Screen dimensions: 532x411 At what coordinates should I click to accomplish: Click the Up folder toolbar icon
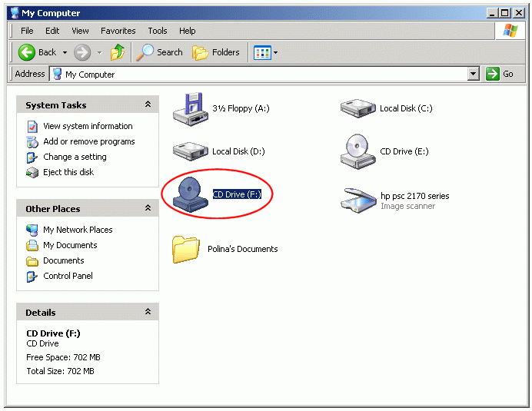[x=118, y=52]
